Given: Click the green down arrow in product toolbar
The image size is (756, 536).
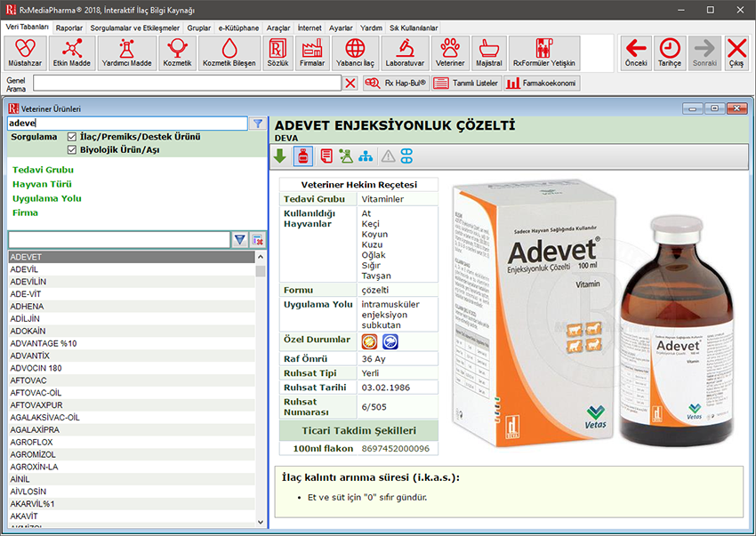Looking at the screenshot, I should (x=280, y=156).
